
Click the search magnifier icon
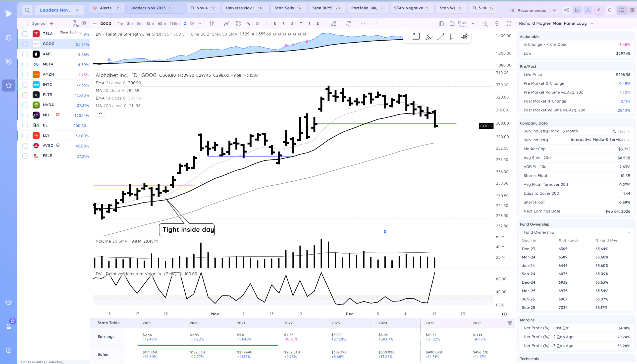coord(28,10)
